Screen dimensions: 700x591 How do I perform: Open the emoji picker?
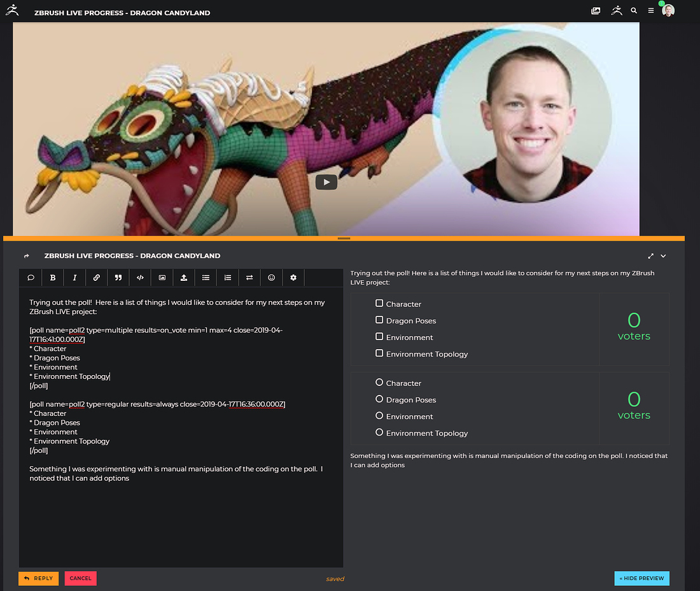point(272,278)
